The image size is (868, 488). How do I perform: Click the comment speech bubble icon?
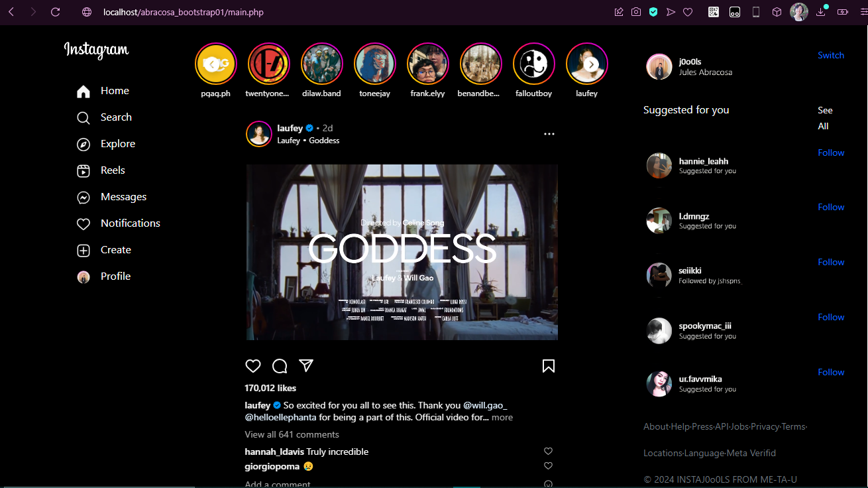click(280, 366)
